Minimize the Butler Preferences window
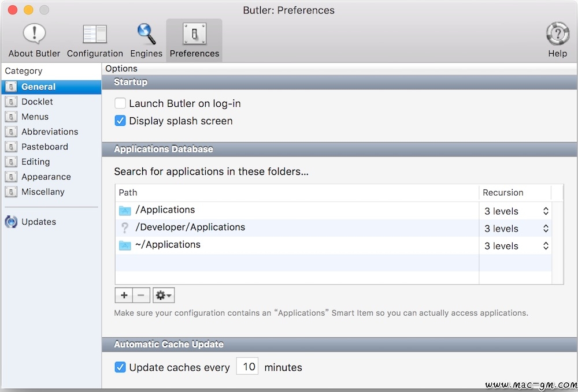 28,10
